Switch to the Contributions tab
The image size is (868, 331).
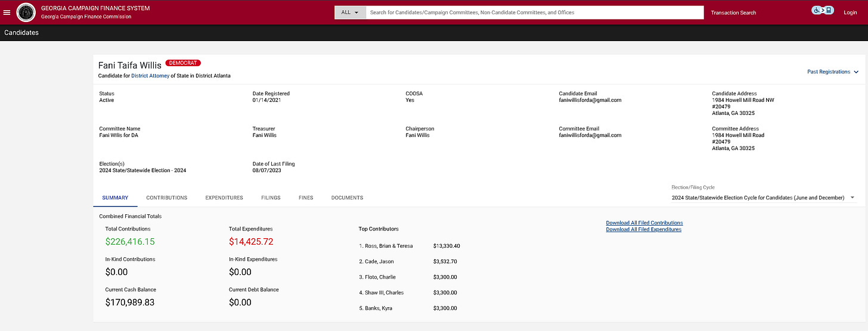click(167, 198)
